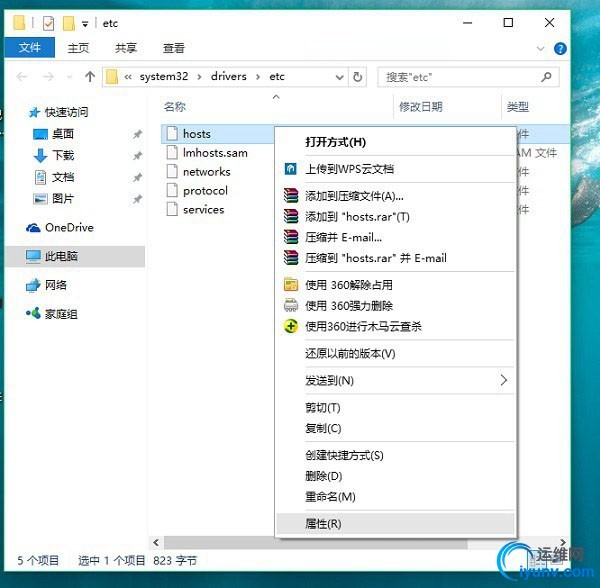Viewport: 600px width, 588px height.
Task: Choose 使用 360解除占用 menu entry
Action: click(x=395, y=285)
